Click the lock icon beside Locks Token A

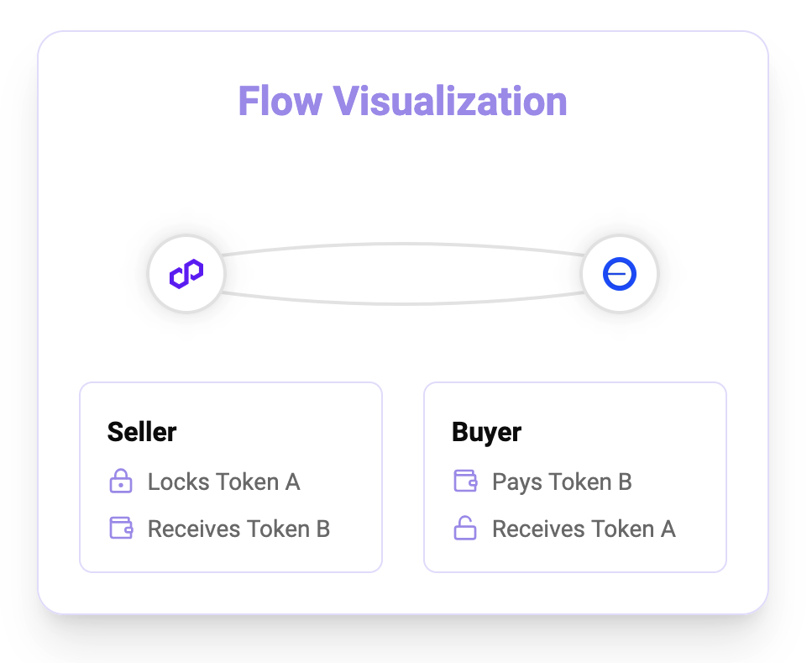pyautogui.click(x=121, y=481)
